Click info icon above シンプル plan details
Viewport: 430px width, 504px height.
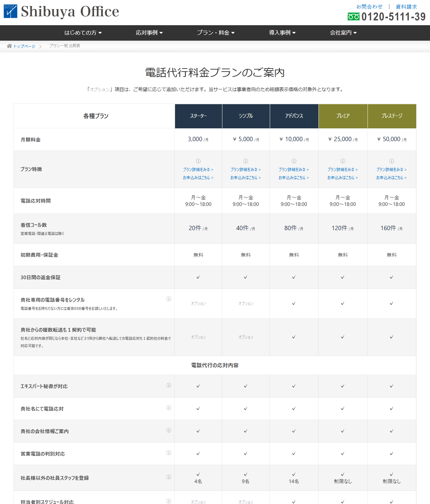[246, 161]
